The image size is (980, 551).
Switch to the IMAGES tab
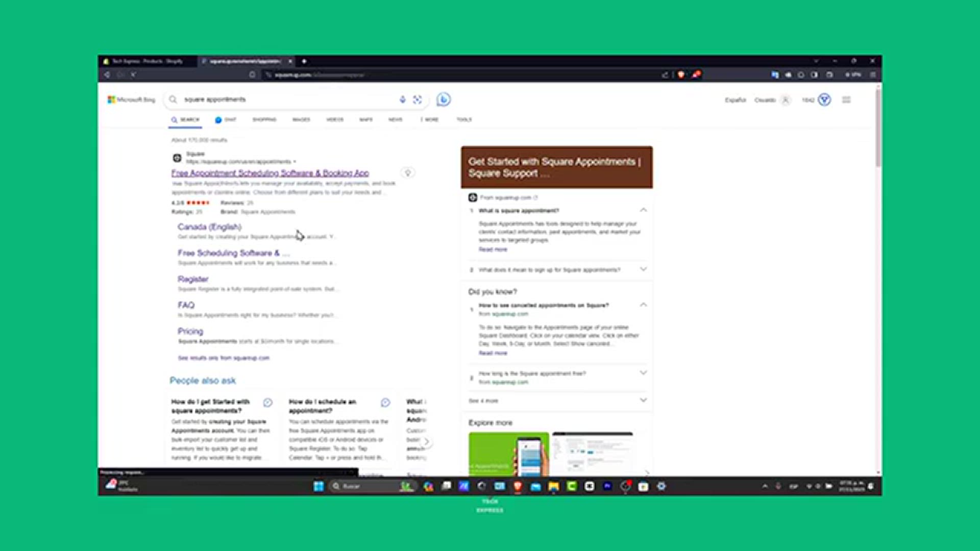(301, 119)
